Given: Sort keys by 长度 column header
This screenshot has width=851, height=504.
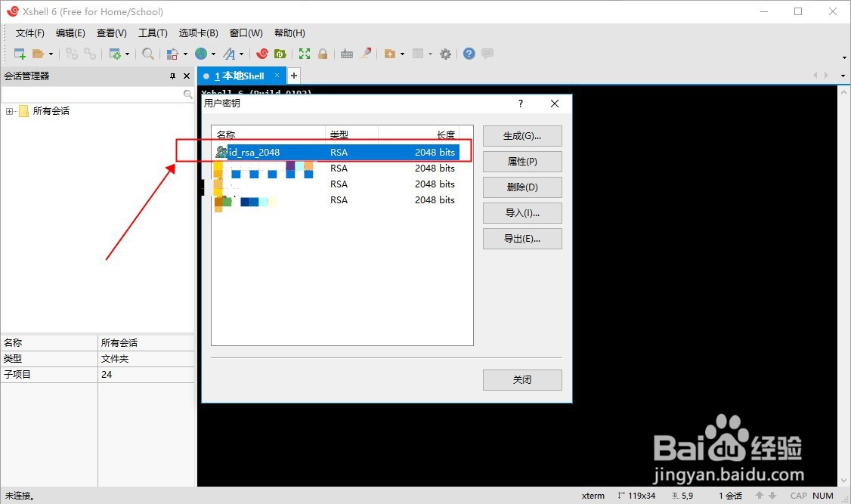Looking at the screenshot, I should 419,135.
